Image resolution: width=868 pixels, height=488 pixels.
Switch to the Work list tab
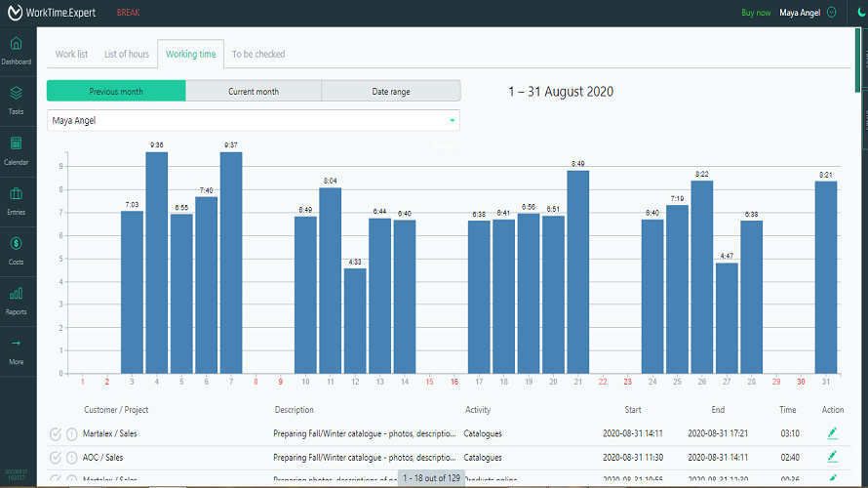tap(71, 55)
